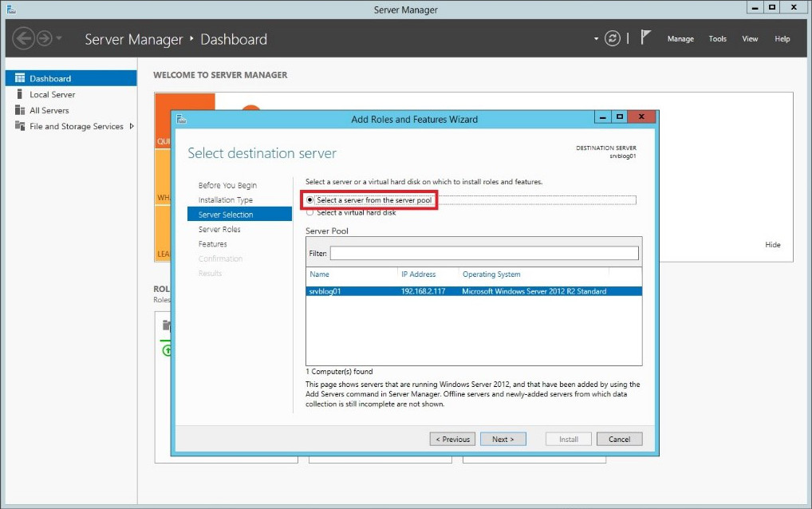This screenshot has height=509, width=812.
Task: Click the Dashboard icon in sidebar
Action: click(20, 78)
